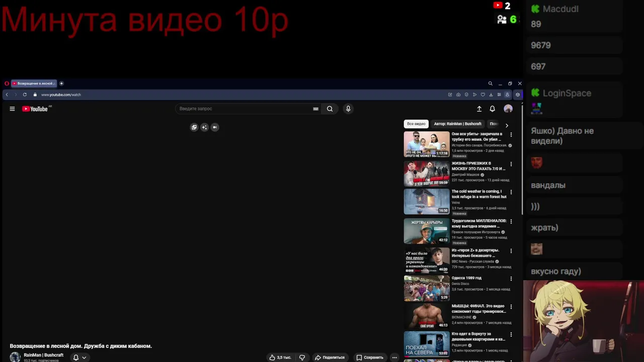
Task: Open a new browser tab with plus
Action: tap(61, 83)
